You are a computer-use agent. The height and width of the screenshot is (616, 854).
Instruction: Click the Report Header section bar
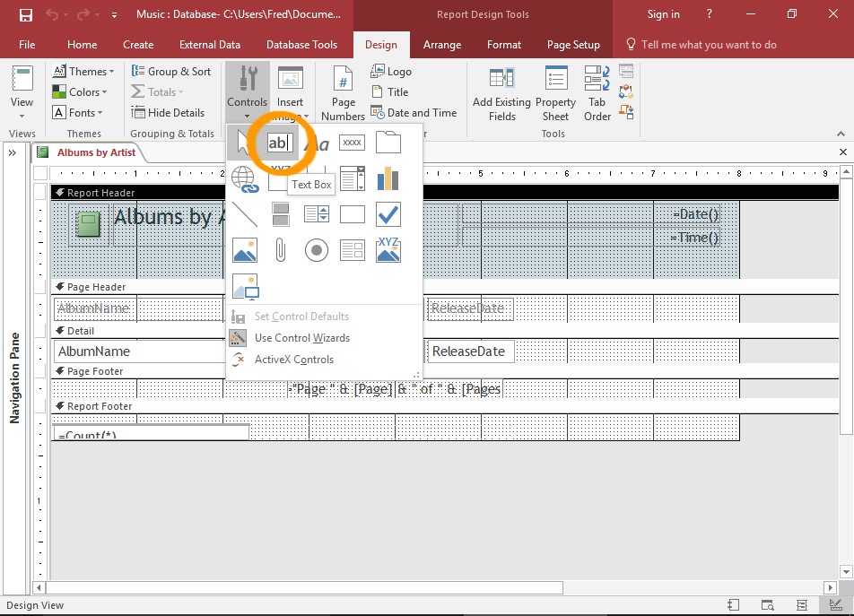tap(444, 193)
